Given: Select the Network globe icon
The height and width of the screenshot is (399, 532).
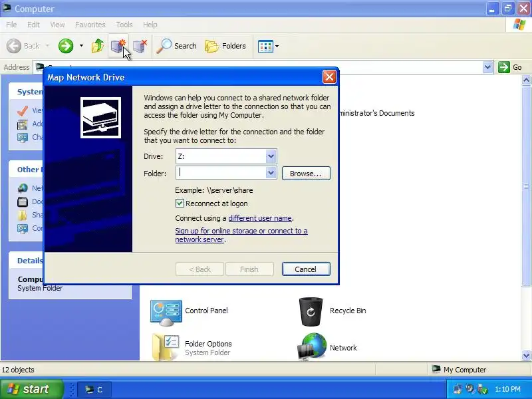Looking at the screenshot, I should (312, 346).
